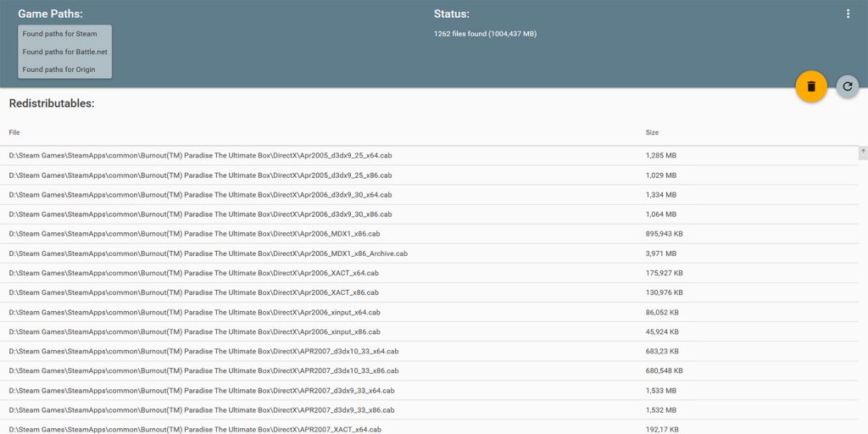Select 'Found paths for Origin' entry
The height and width of the screenshot is (434, 868).
pyautogui.click(x=64, y=70)
